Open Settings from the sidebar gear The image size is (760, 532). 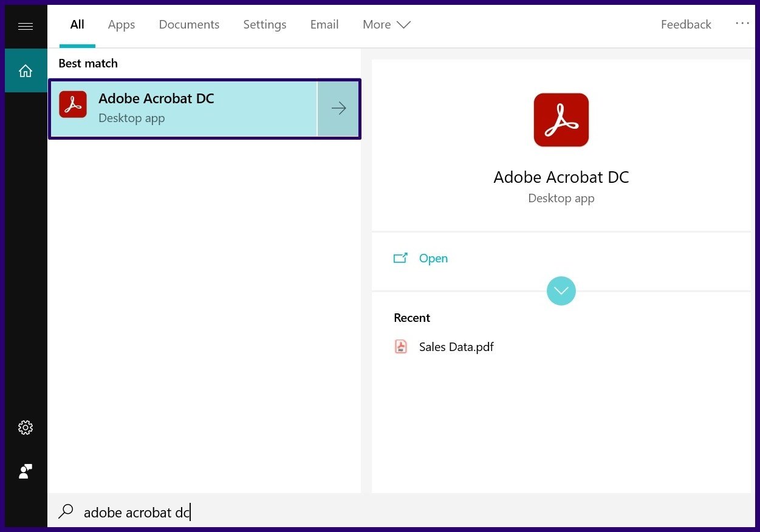tap(25, 427)
